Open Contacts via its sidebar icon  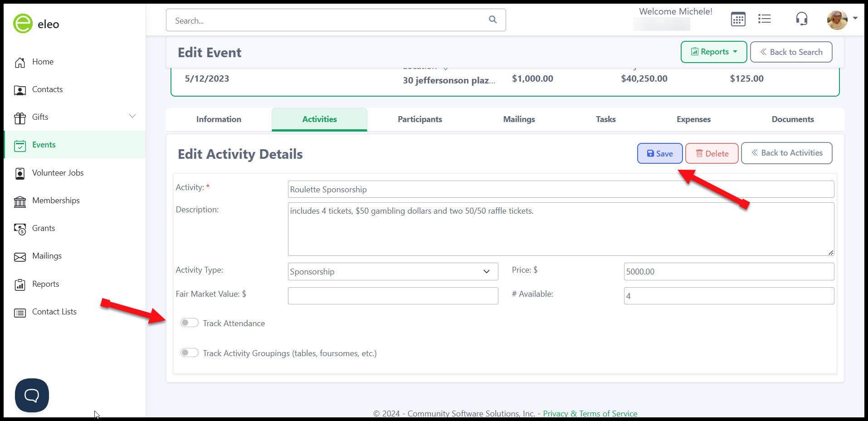(x=20, y=90)
